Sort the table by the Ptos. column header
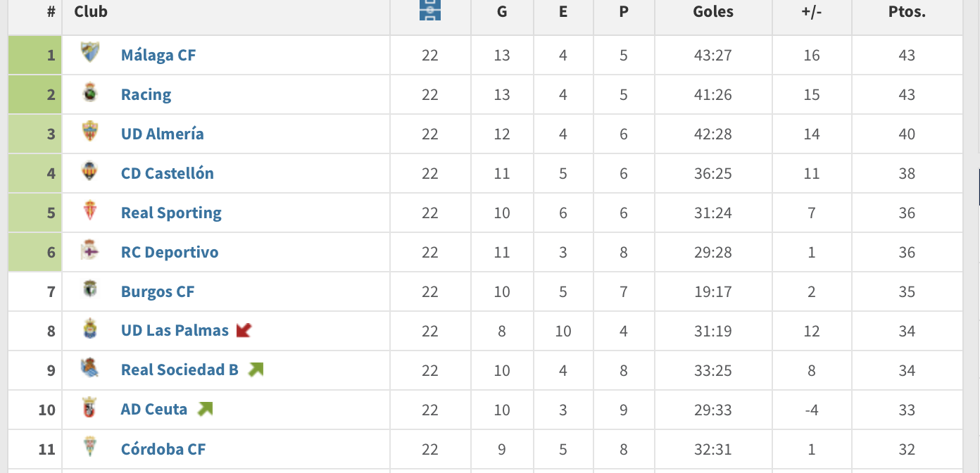This screenshot has width=980, height=473. [906, 11]
